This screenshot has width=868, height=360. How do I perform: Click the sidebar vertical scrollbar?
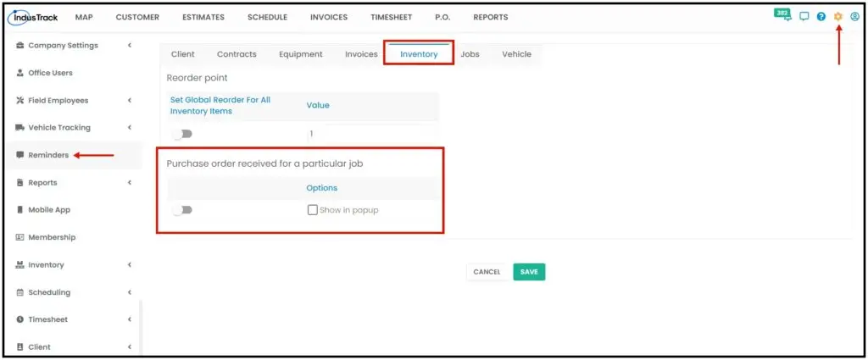[x=141, y=326]
